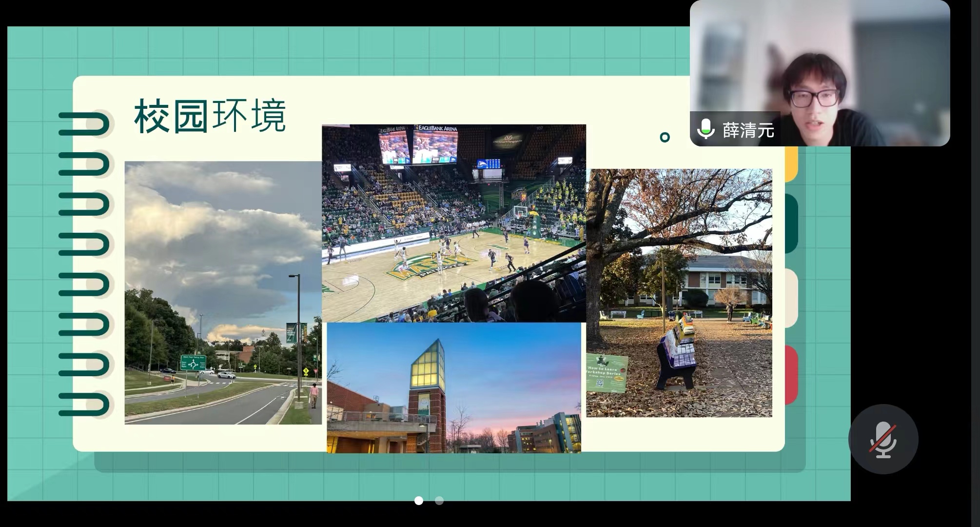Select the red notebook side tab

[x=792, y=375]
